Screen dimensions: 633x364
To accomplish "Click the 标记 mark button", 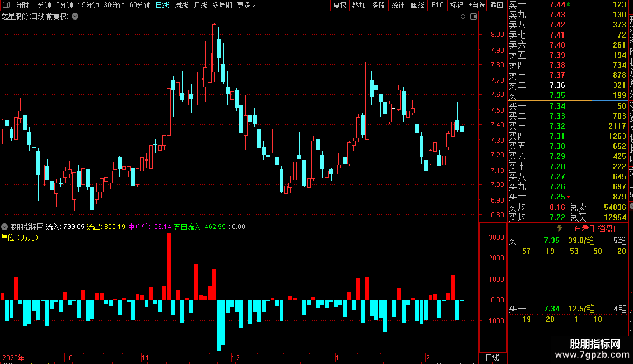I will 457,5.
